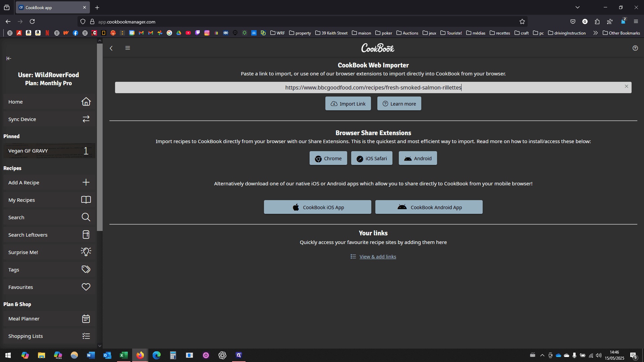Toggle the hamburger menu in CookBook header

click(127, 48)
